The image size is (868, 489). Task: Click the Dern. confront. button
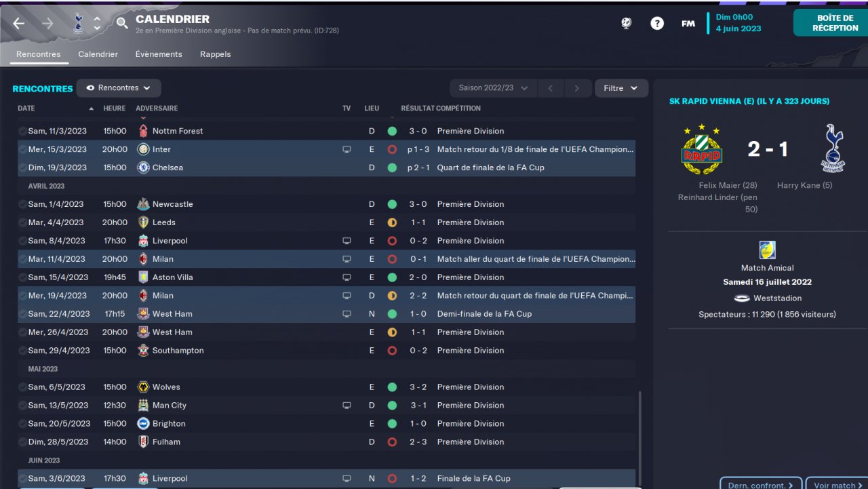point(760,484)
